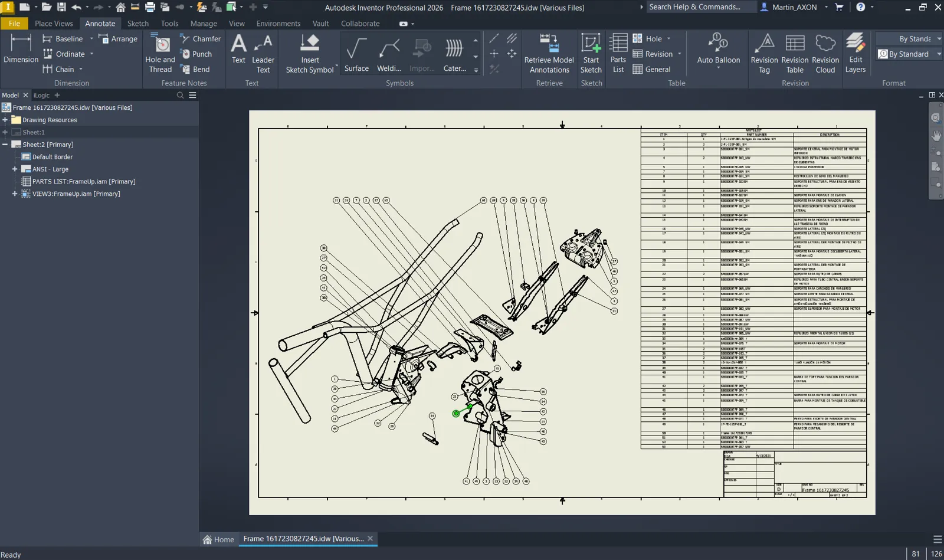This screenshot has width=944, height=560.
Task: Select the Dimension tool
Action: (x=21, y=49)
